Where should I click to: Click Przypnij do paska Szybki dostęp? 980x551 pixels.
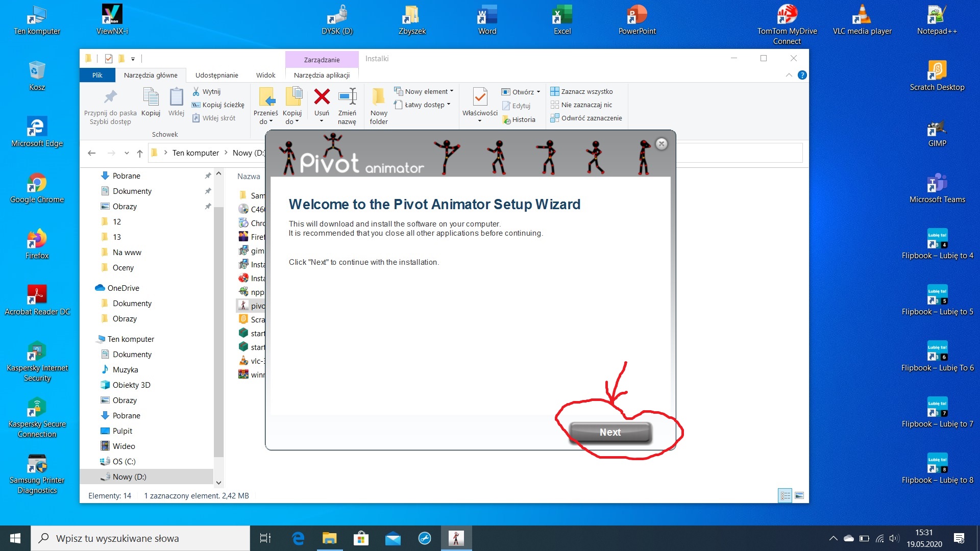[110, 106]
